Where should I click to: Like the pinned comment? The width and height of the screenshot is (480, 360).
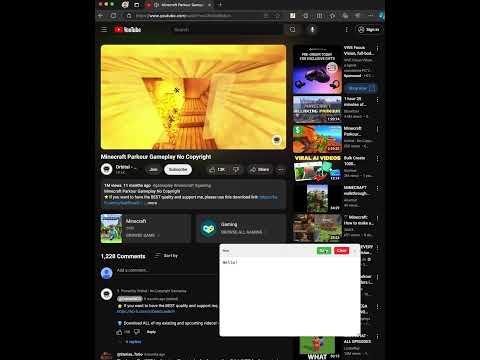[119, 332]
